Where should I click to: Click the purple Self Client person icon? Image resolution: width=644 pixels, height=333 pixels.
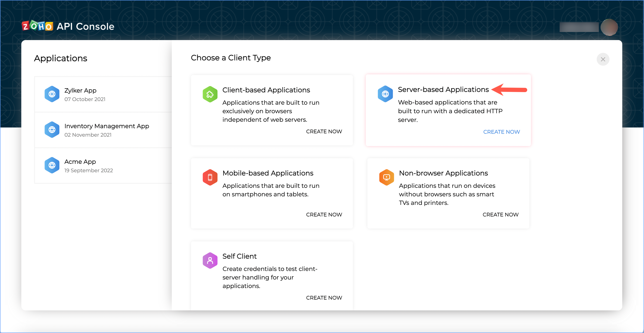click(x=210, y=261)
